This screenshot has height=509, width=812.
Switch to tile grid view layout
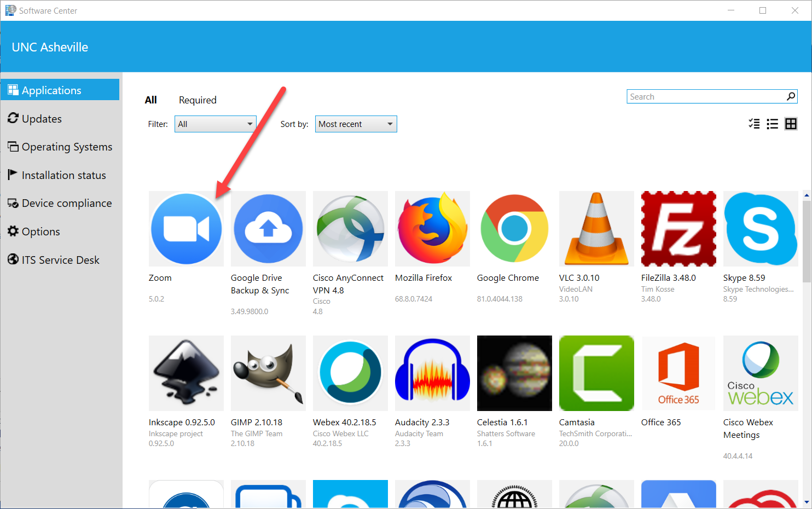(x=791, y=124)
